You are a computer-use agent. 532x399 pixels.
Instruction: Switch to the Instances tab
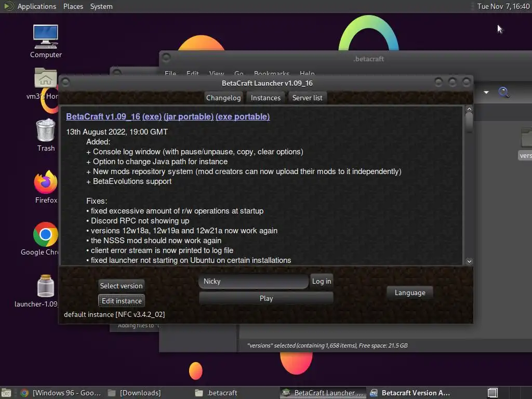point(265,98)
